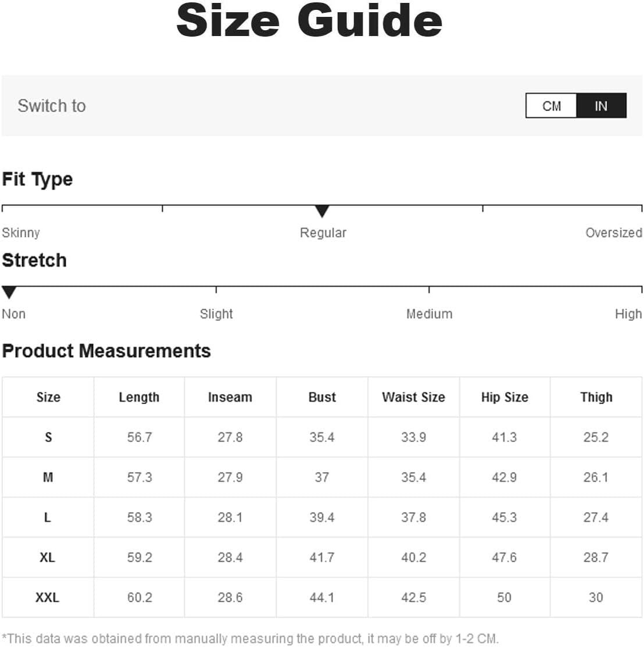
Task: Click the XL row Hip Size 47.6
Action: pyautogui.click(x=504, y=557)
